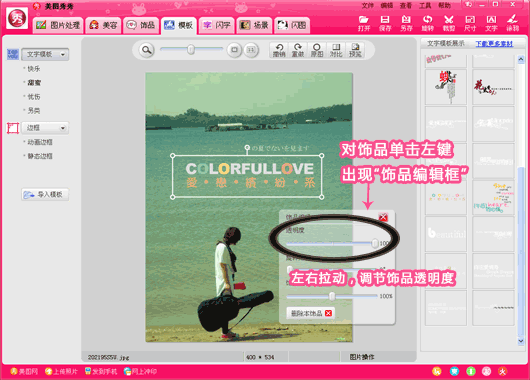This screenshot has width=530, height=380.
Task: Click the 透明度 slider handle
Action: pos(375,243)
